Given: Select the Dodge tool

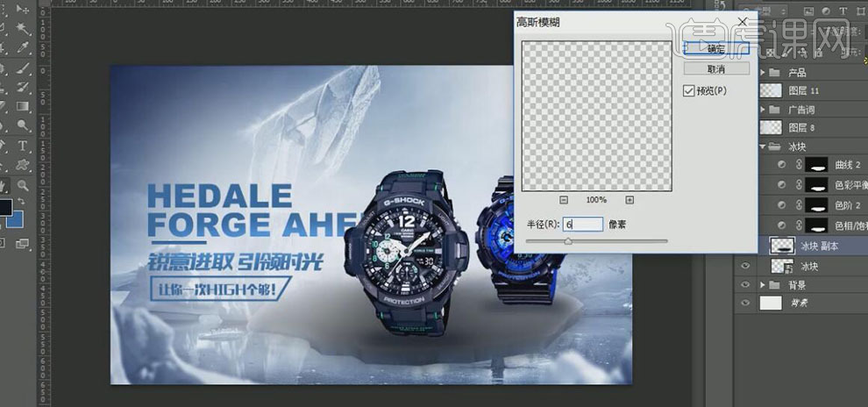Looking at the screenshot, I should (x=23, y=125).
